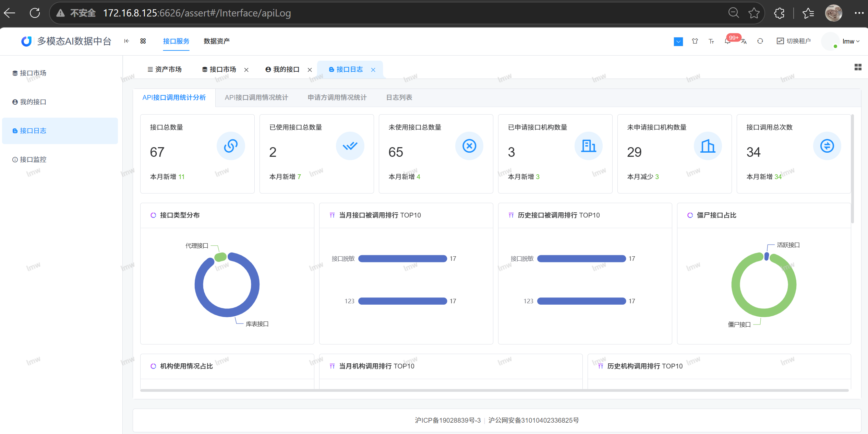Click the green 代理接口 donut segment
The height and width of the screenshot is (434, 868).
point(220,257)
